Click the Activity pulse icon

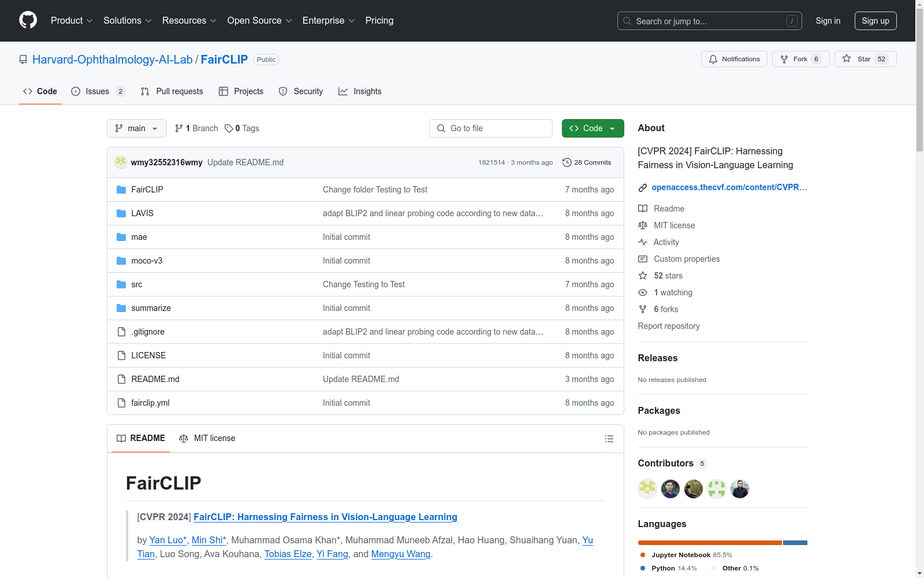(x=643, y=242)
